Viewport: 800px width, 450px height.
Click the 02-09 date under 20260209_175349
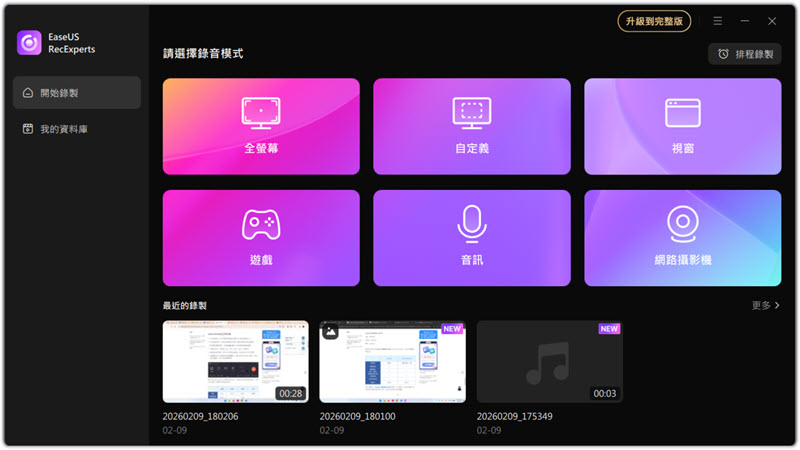[489, 431]
